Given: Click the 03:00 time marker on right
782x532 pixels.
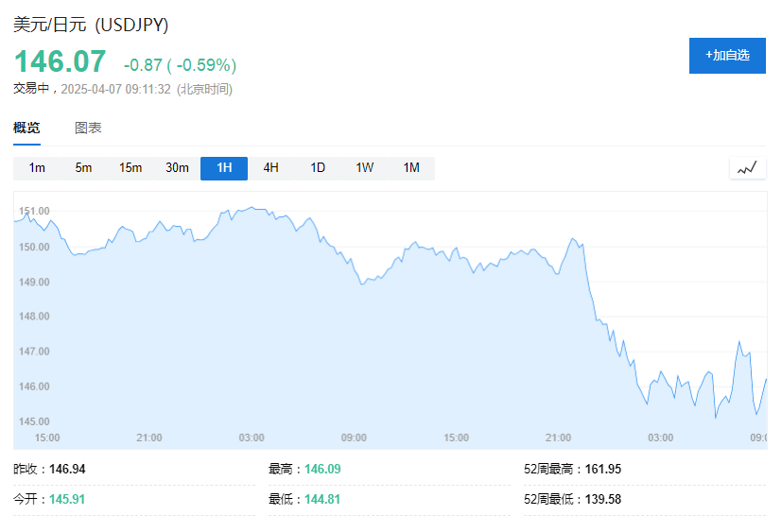Looking at the screenshot, I should 660,438.
